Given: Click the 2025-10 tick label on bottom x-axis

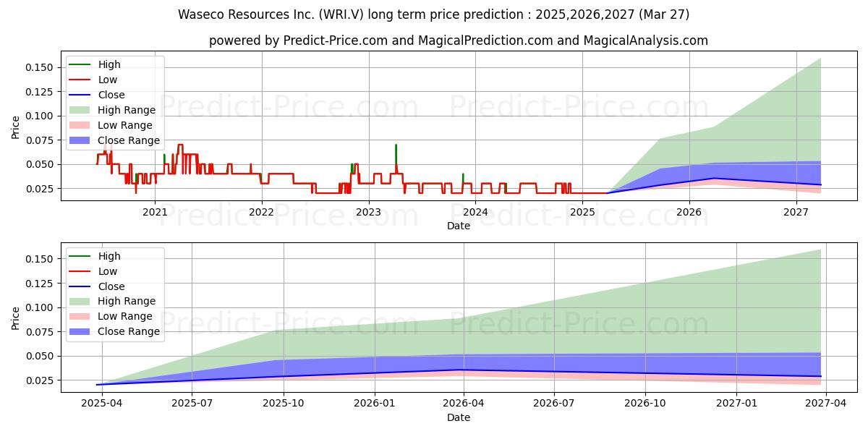Looking at the screenshot, I should (283, 404).
